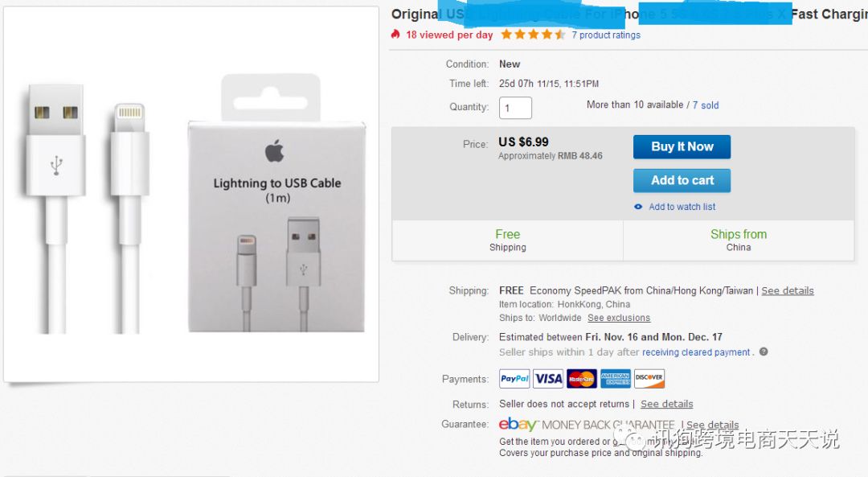
Task: Click the red flame viewed icon
Action: tap(395, 35)
